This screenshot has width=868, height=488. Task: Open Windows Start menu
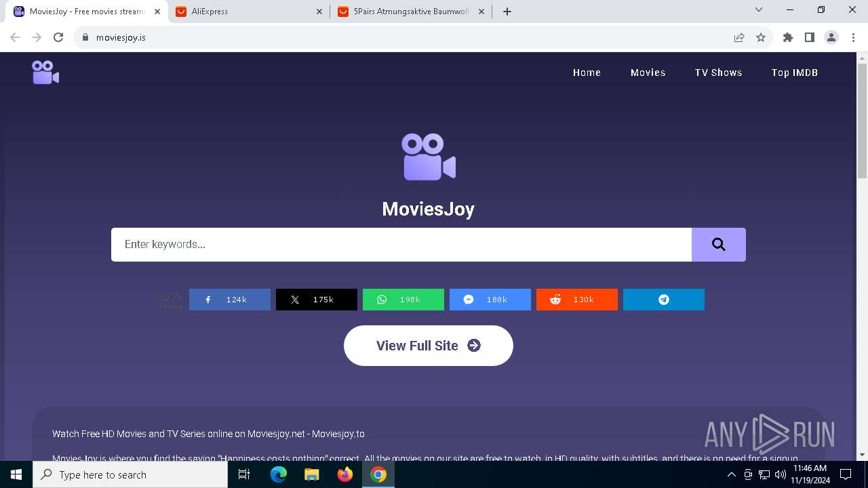[16, 474]
